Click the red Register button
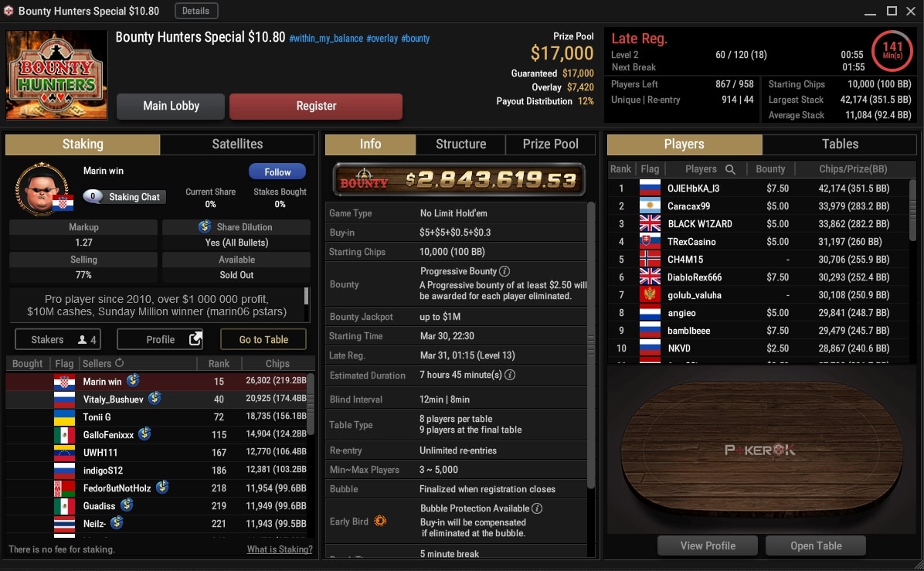The image size is (924, 571). pyautogui.click(x=316, y=106)
